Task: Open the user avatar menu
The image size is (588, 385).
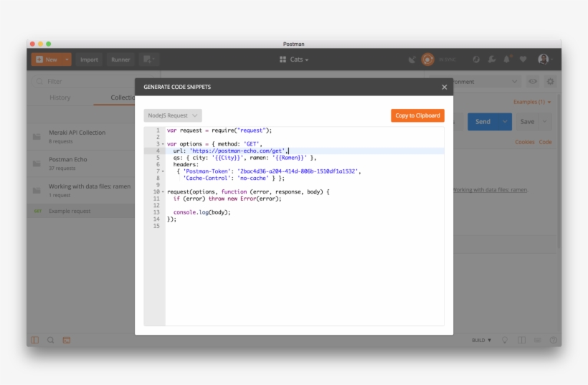Action: point(544,60)
